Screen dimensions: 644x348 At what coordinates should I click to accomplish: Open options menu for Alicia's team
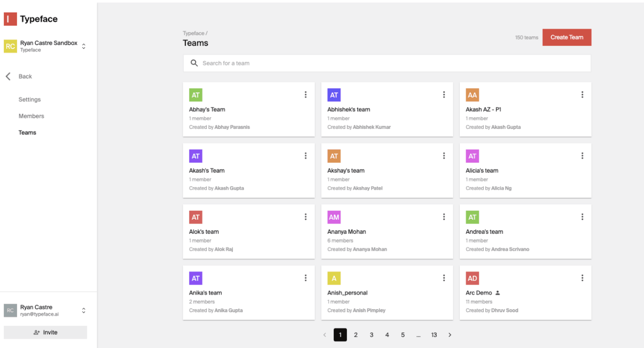(x=582, y=156)
